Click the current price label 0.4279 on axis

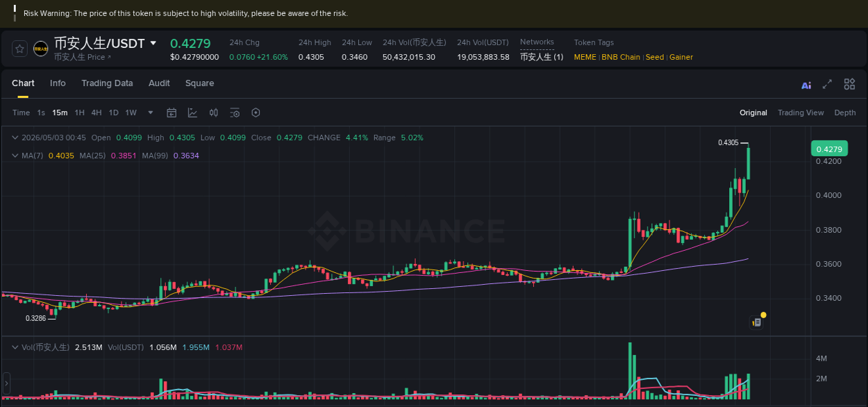click(x=829, y=149)
